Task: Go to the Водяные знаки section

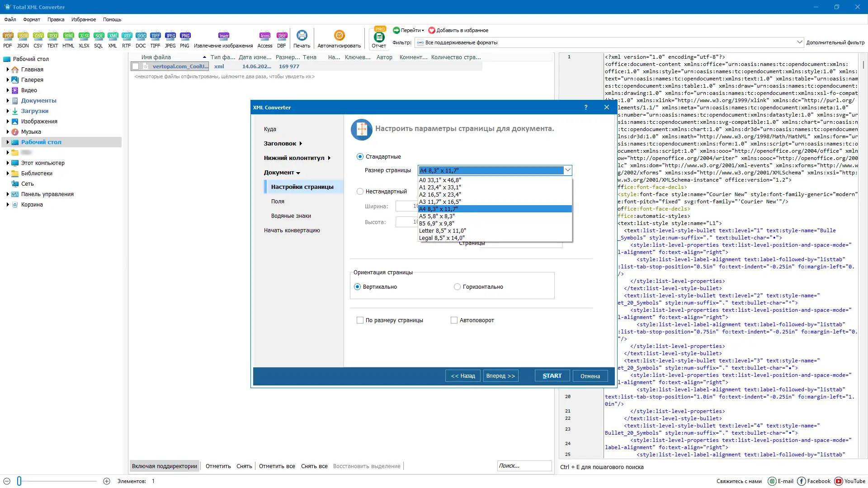Action: point(291,216)
